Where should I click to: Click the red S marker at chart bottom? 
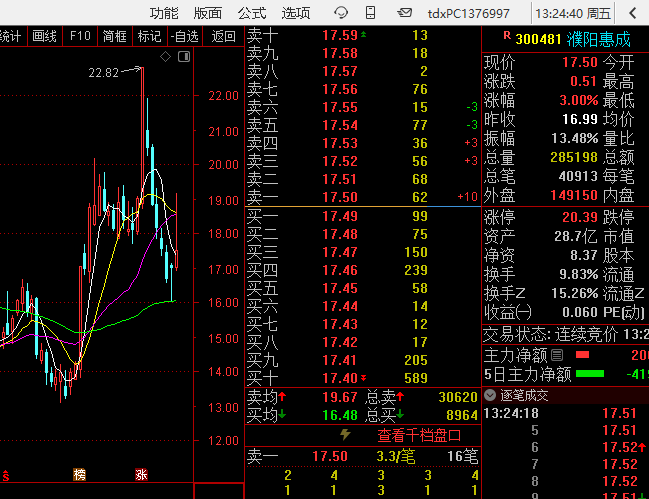click(5, 476)
